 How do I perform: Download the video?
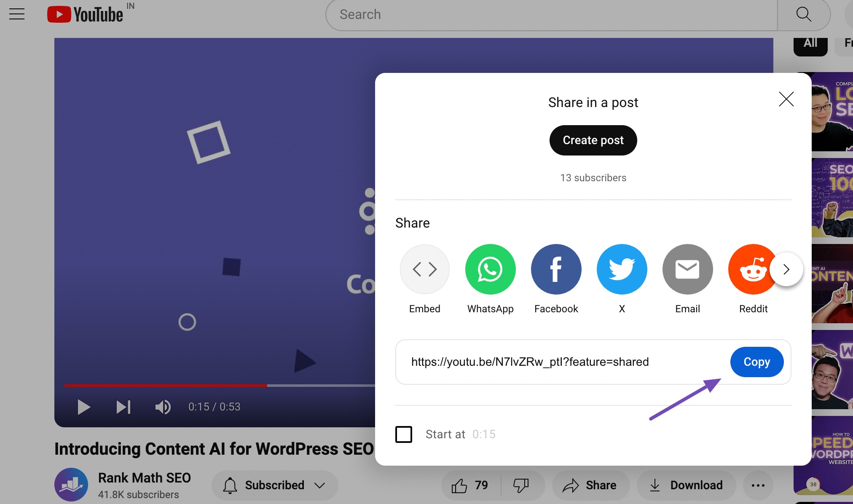tap(686, 485)
